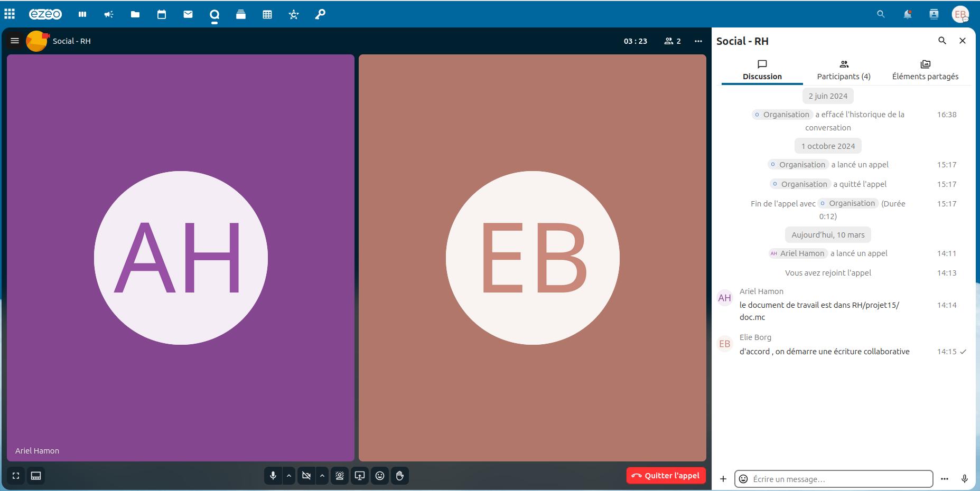Click the Ariel Hamon mention chip
This screenshot has height=491, width=980.
click(x=798, y=253)
